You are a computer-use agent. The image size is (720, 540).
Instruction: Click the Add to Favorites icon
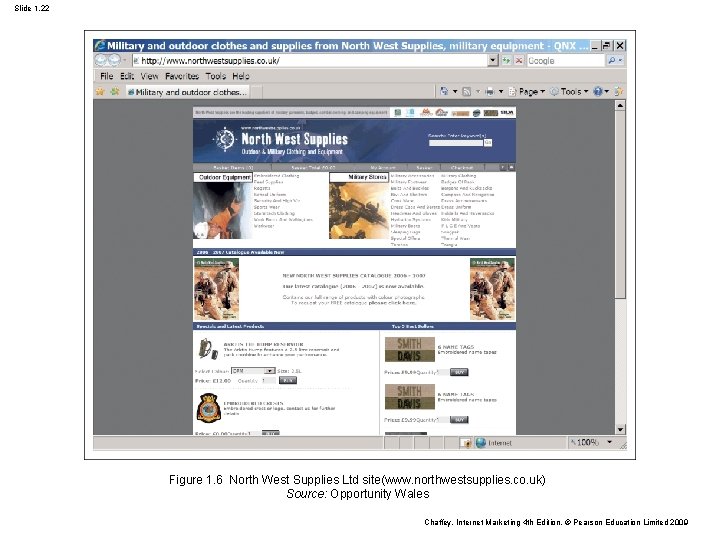(115, 92)
